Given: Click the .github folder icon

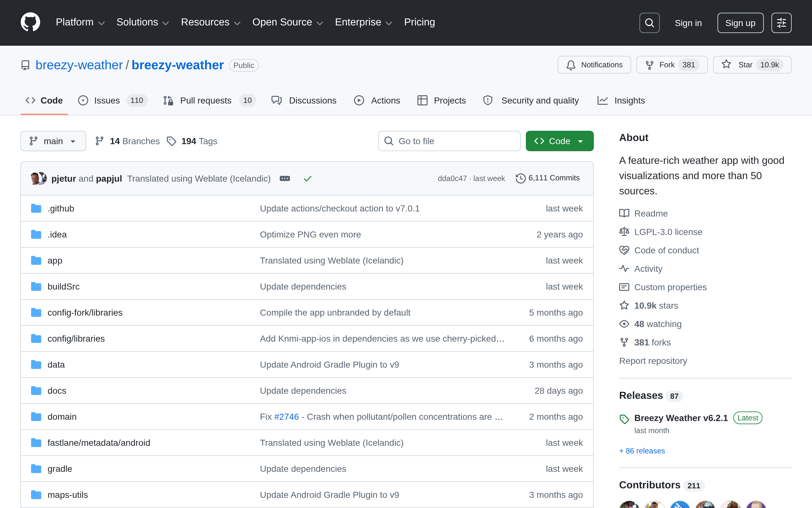Looking at the screenshot, I should [36, 208].
